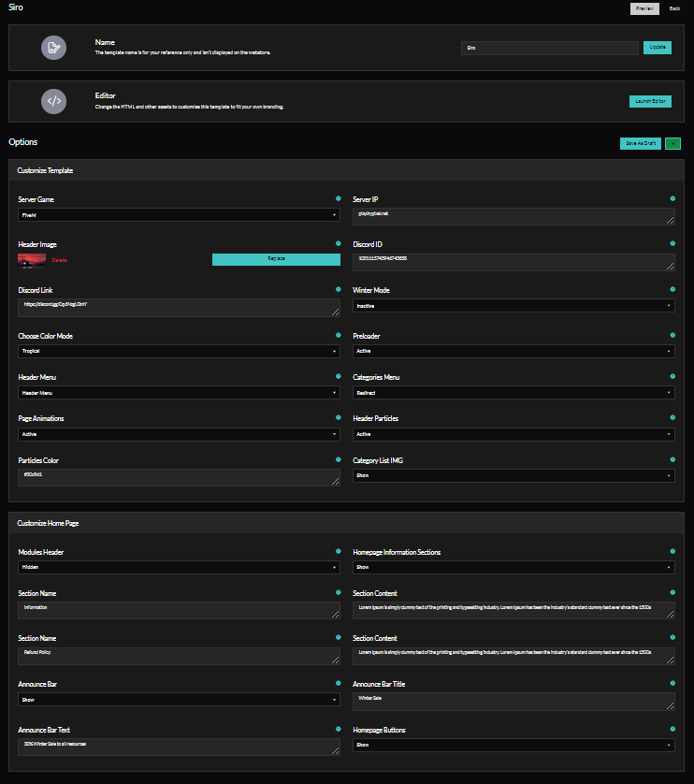Open the Announce Bar visibility dropdown
Screen dimensions: 694x784
point(179,698)
